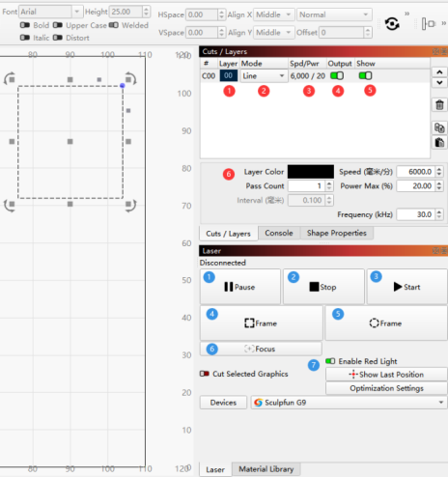448x477 pixels.
Task: Move layer down with the arrow icon
Action: (x=439, y=82)
